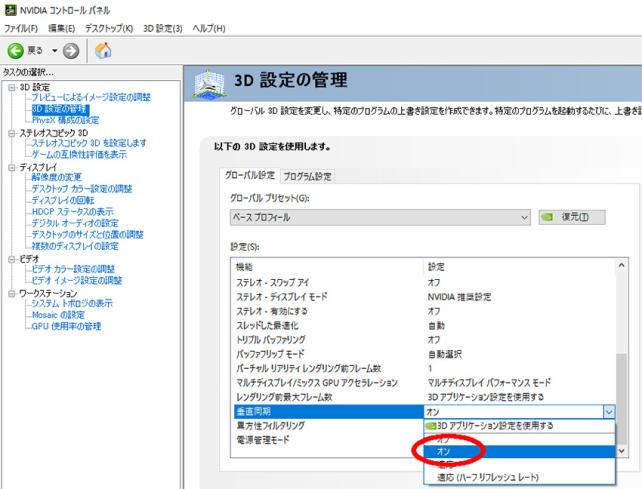
Task: Select the スレッドした最適化 row
Action: 425,326
